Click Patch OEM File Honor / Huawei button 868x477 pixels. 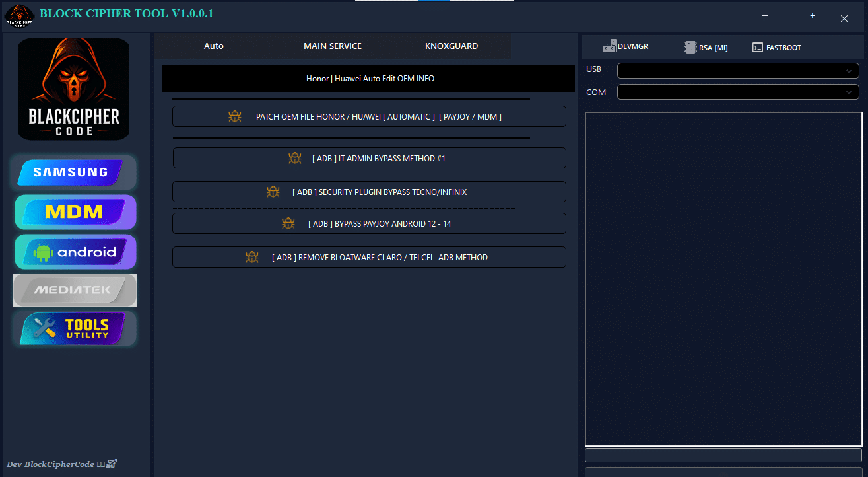369,116
